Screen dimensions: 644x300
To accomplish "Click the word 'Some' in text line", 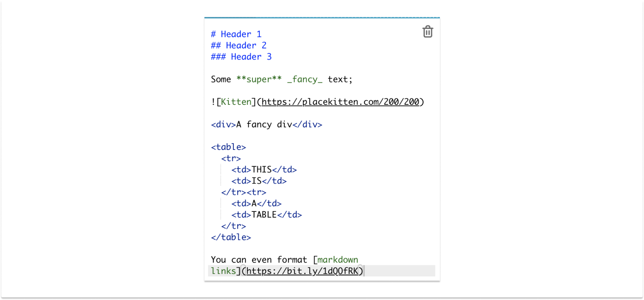I will pos(221,79).
